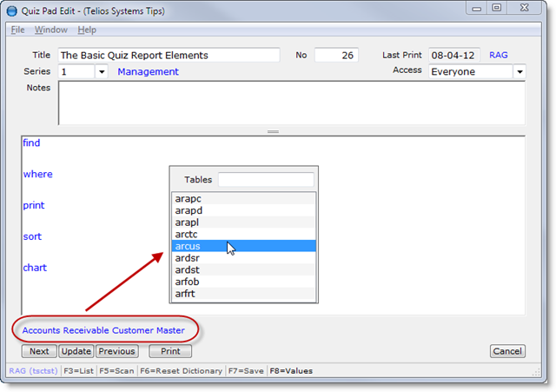Open the Window menu
Viewport: 556px width, 392px height.
(50, 30)
